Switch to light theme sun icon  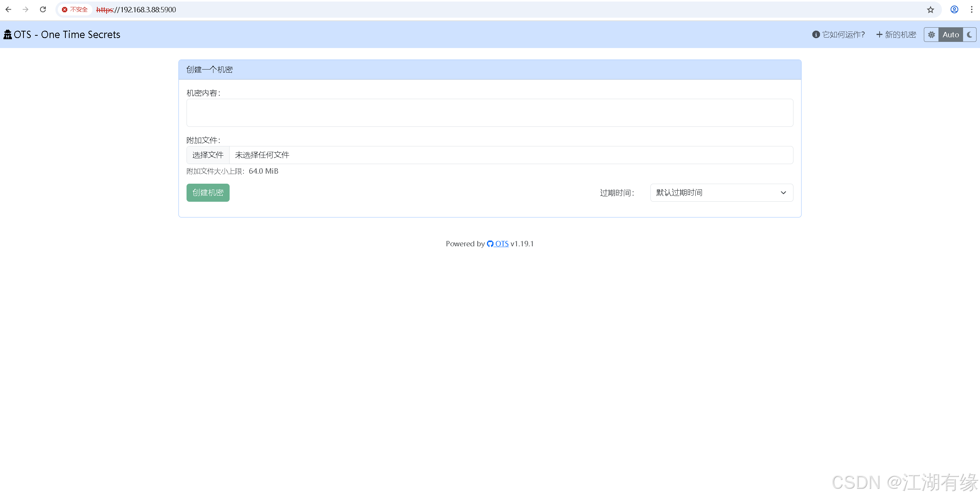point(931,35)
